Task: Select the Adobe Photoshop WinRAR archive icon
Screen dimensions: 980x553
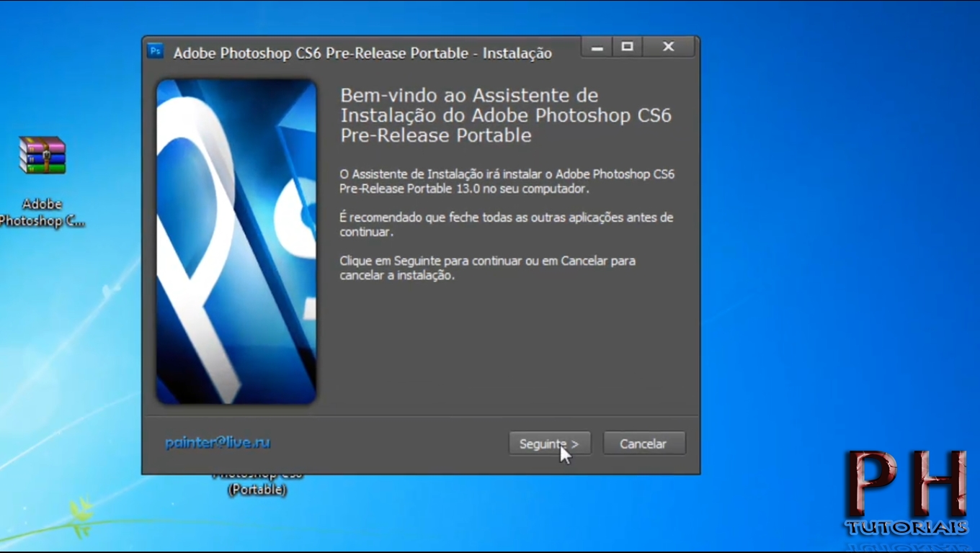Action: [43, 155]
